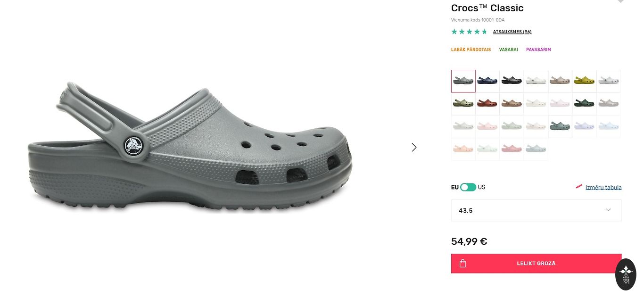Select the black Crocs color variant
644x298 pixels.
tap(512, 81)
